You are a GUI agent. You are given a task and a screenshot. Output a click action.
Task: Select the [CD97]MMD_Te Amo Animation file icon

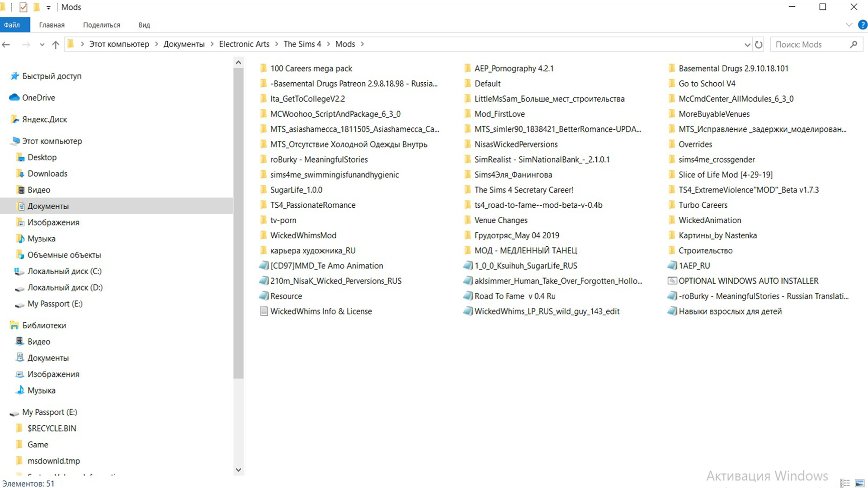pos(264,266)
